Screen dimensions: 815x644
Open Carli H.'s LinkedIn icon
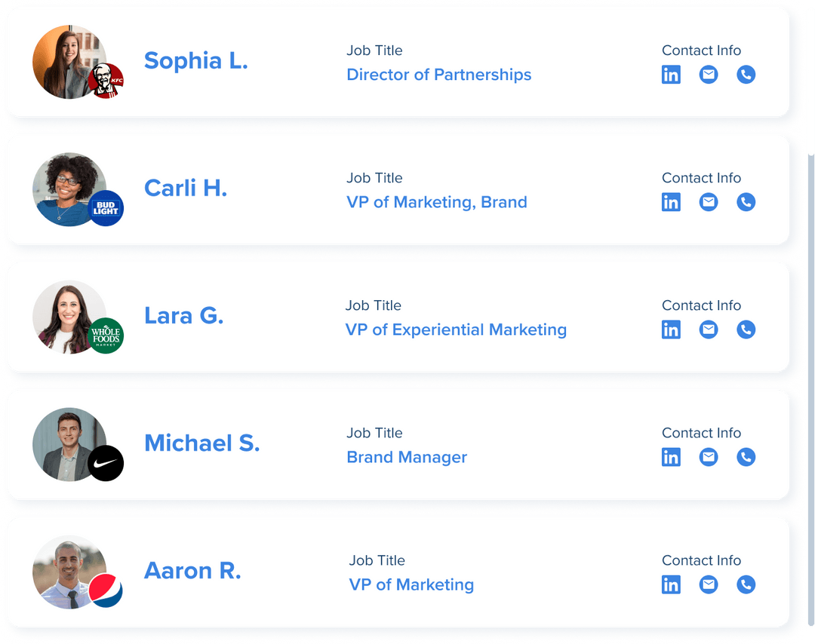tap(671, 202)
